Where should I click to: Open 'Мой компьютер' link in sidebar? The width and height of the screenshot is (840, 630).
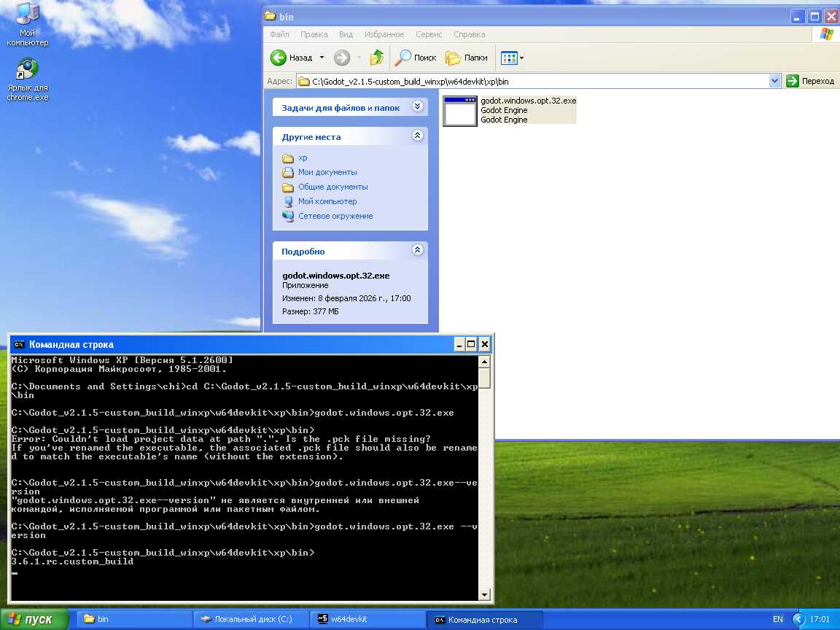[327, 201]
